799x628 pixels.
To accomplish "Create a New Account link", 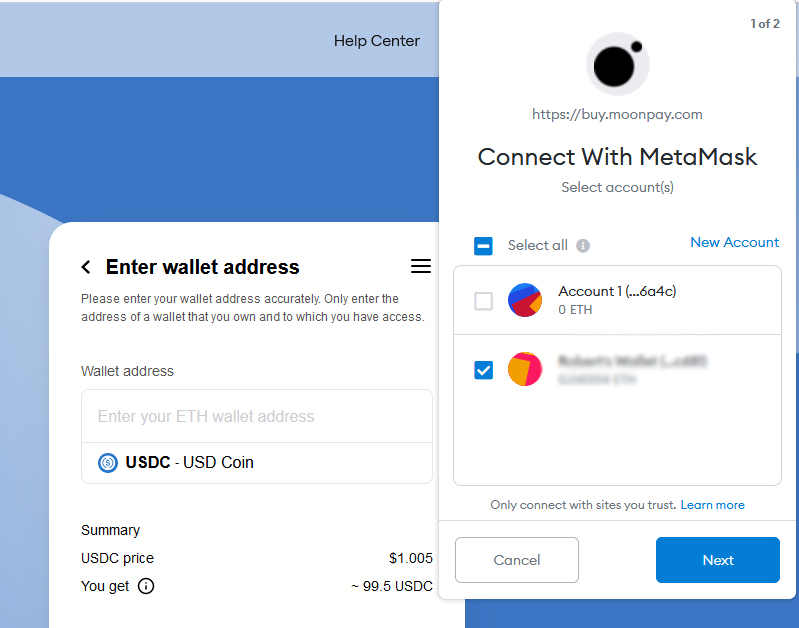I will pos(734,242).
